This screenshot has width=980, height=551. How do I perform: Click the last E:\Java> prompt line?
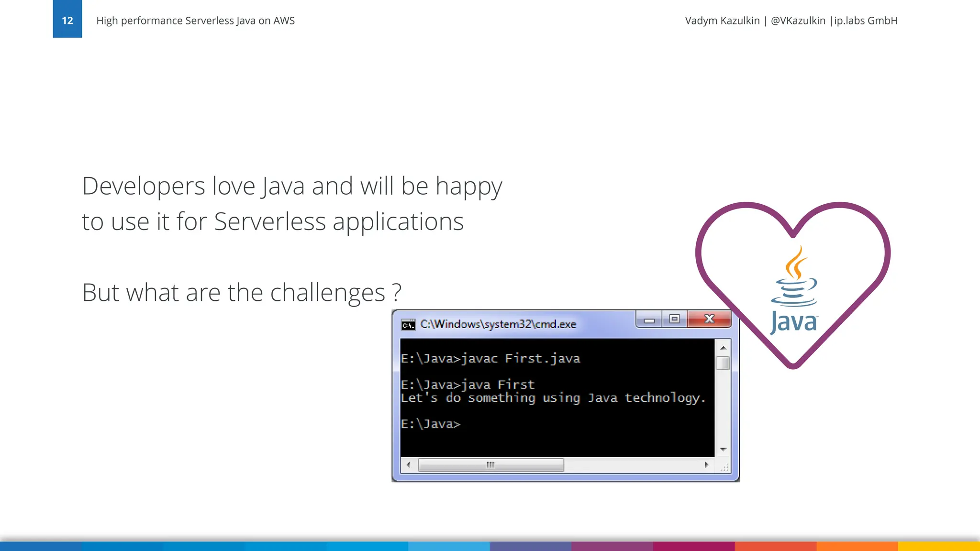click(x=431, y=424)
